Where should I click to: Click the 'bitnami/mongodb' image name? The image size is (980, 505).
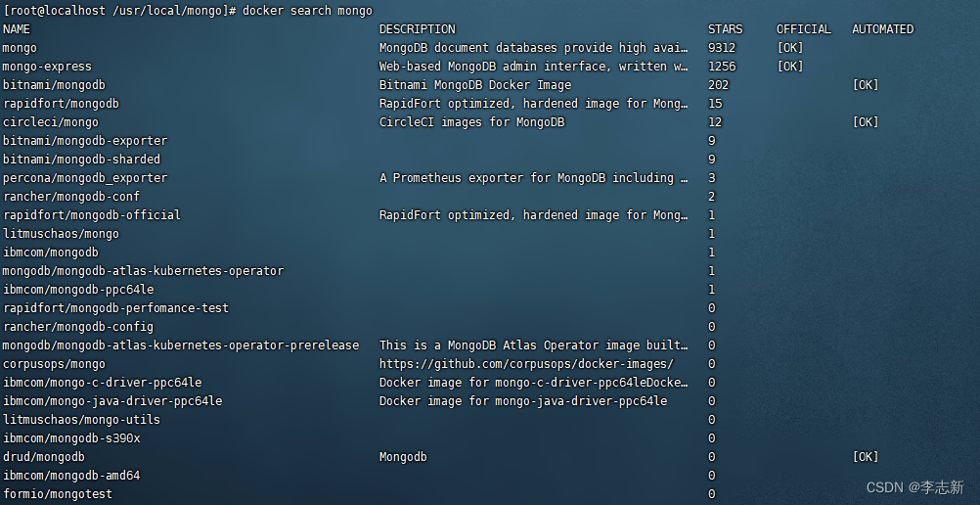pyautogui.click(x=54, y=85)
